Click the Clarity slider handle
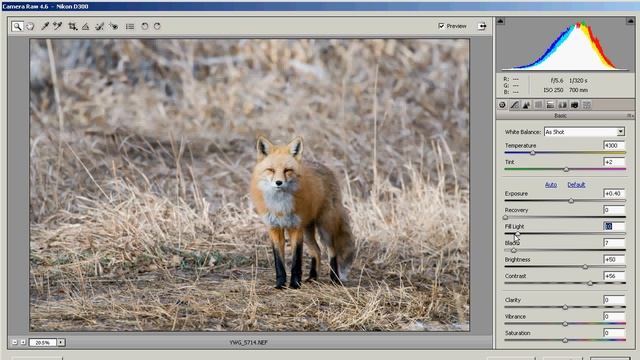The height and width of the screenshot is (360, 640). (x=565, y=307)
